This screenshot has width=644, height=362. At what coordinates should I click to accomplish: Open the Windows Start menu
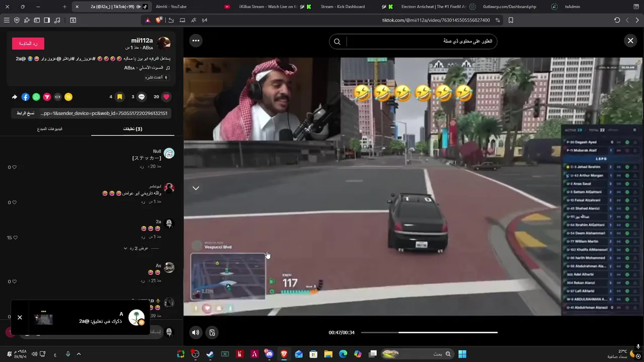tap(462, 354)
